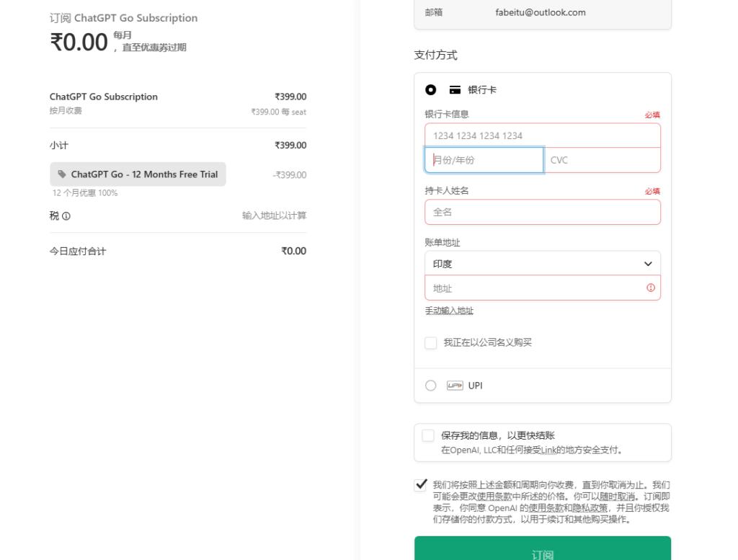Image resolution: width=738 pixels, height=560 pixels.
Task: Select the UPI payment radio button
Action: click(x=430, y=386)
